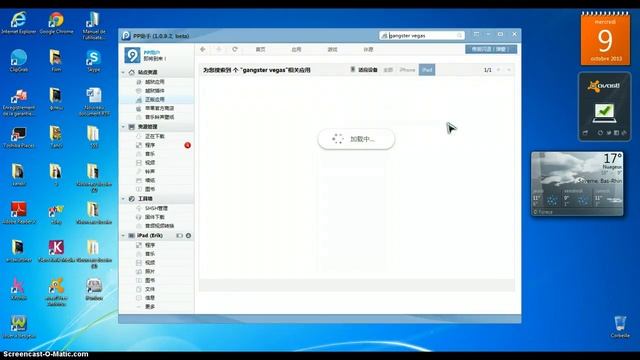This screenshot has height=360, width=640.
Task: Go to the previous results page arrow
Action: point(498,70)
